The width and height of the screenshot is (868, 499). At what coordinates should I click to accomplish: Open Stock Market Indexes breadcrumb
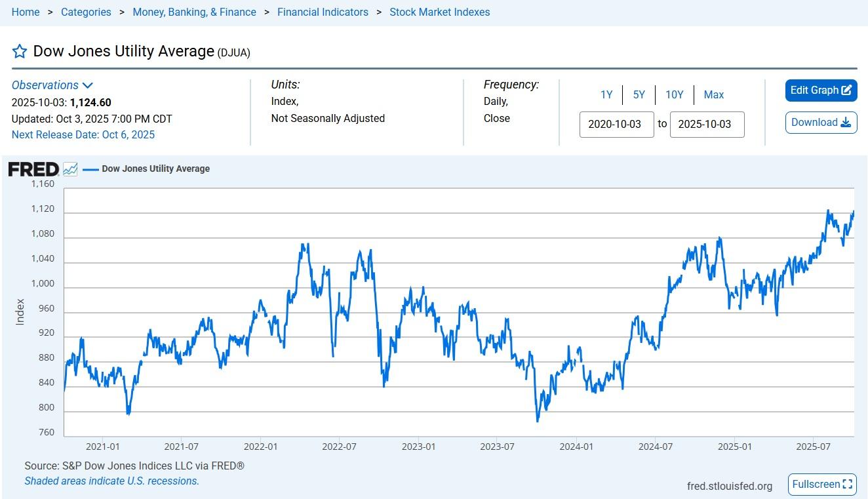[439, 12]
